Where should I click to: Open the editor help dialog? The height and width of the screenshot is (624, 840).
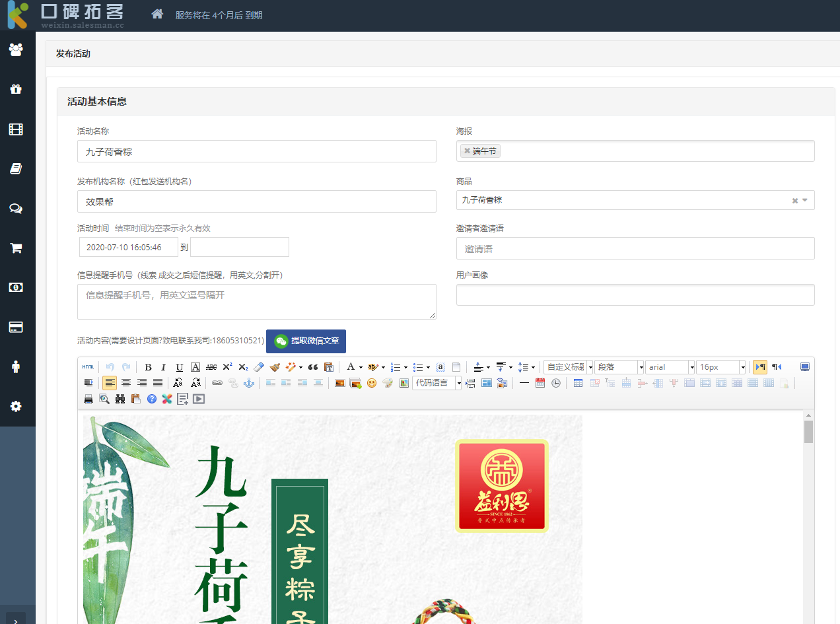coord(152,399)
